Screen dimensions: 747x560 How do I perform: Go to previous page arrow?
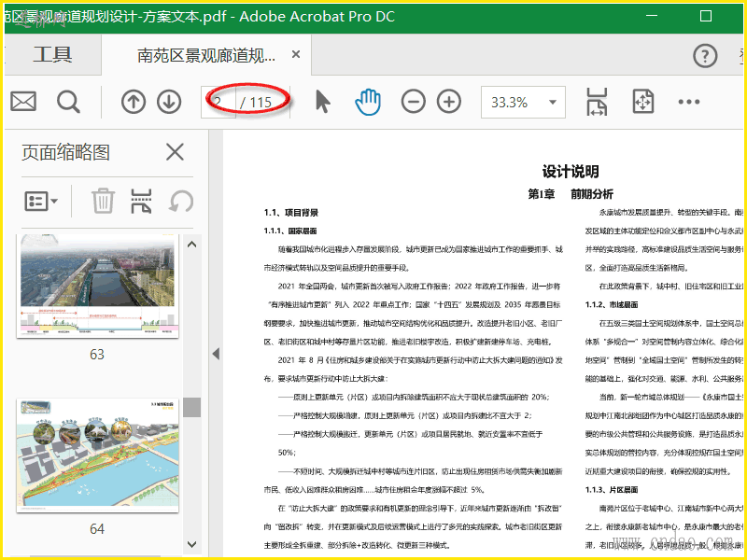(133, 102)
